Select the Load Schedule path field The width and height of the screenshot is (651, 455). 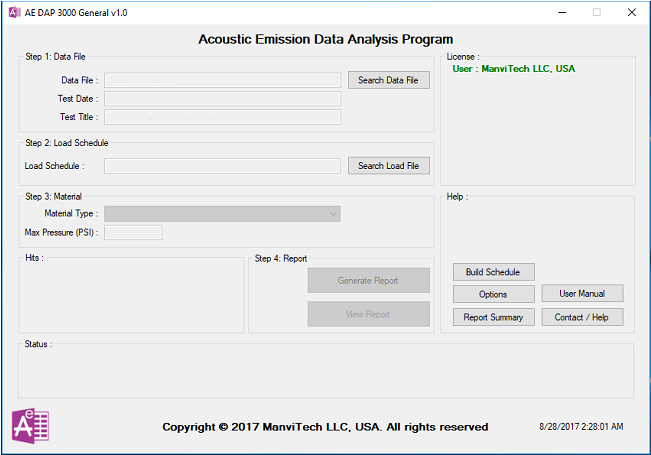click(222, 166)
